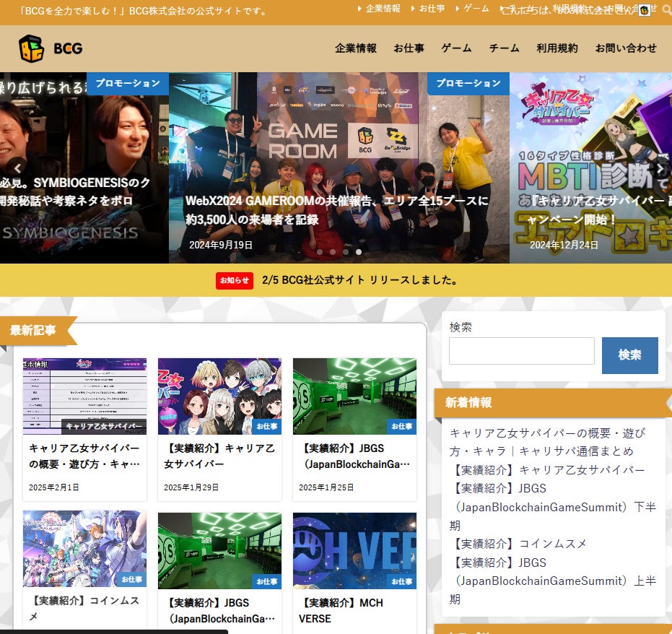
Task: Click the red お知らせ badge
Action: pyautogui.click(x=235, y=280)
